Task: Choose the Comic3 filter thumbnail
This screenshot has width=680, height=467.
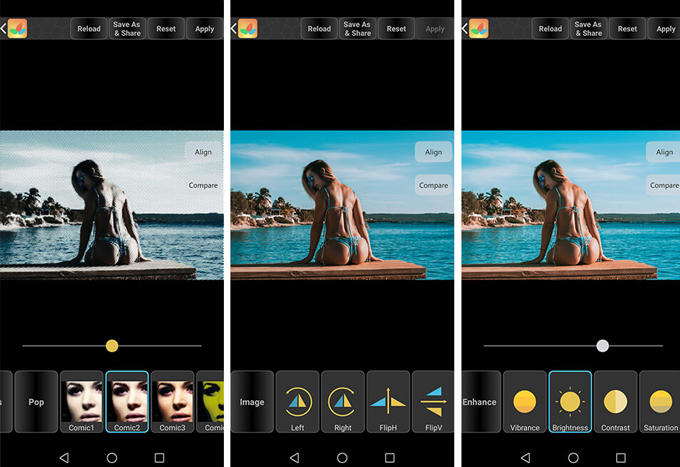Action: pos(172,401)
